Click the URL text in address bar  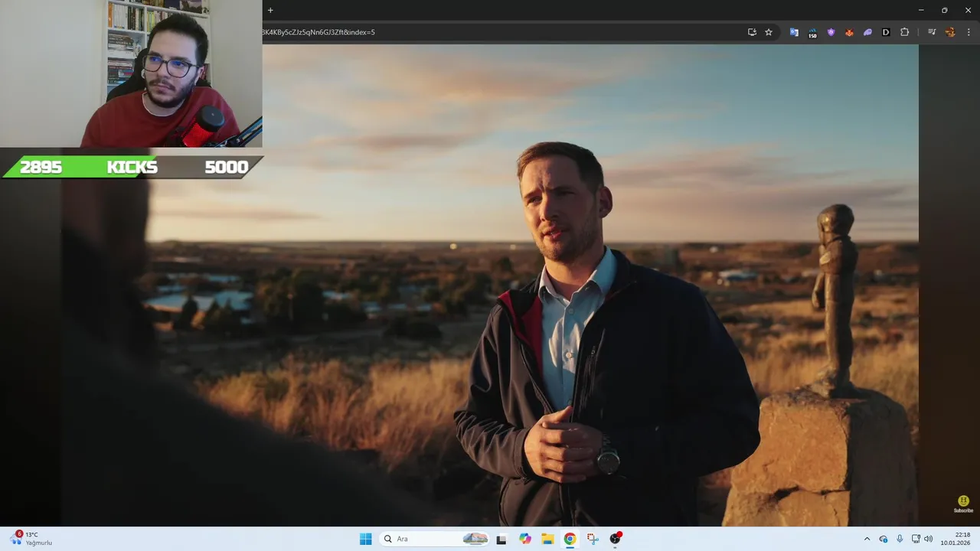click(318, 32)
